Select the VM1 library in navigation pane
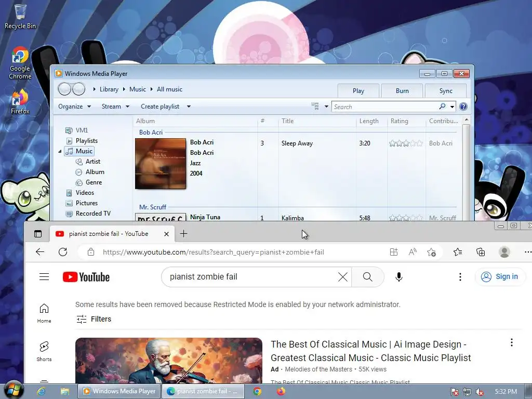Image resolution: width=532 pixels, height=399 pixels. 77,130
